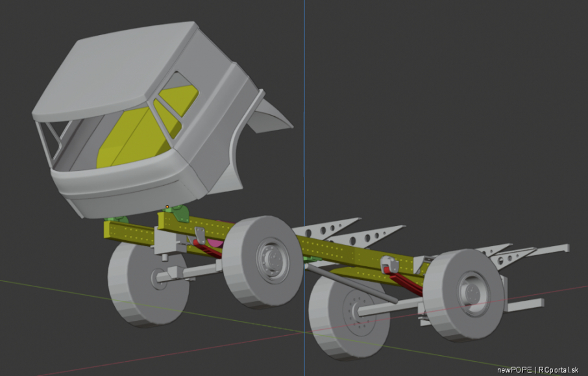
Task: Select the dark gray driveshaft rod
Action: pyautogui.click(x=351, y=283)
